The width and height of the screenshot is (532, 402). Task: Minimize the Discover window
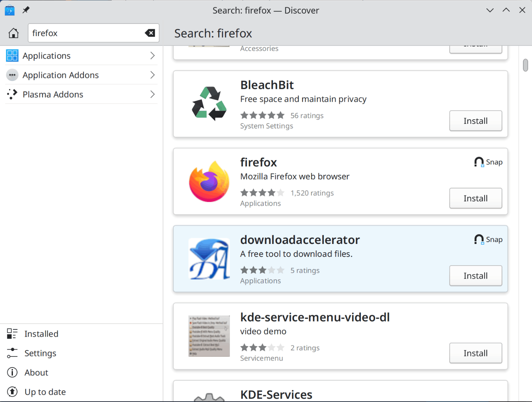tap(490, 10)
